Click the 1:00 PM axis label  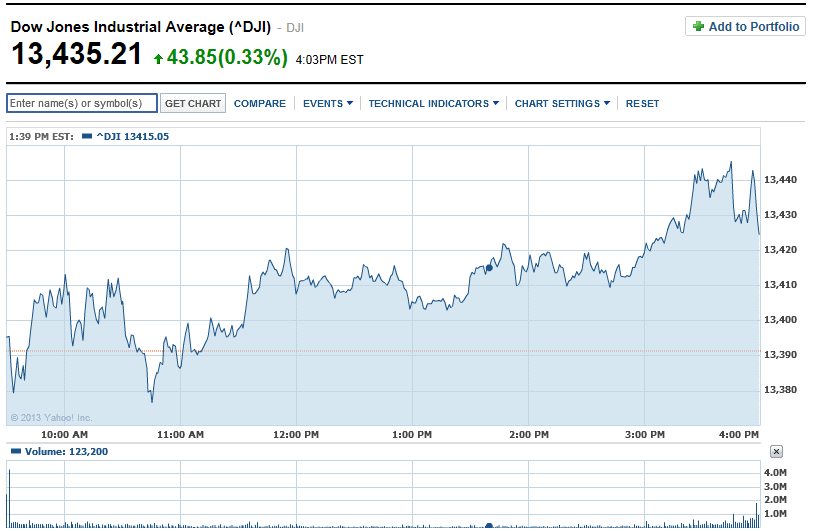(412, 434)
